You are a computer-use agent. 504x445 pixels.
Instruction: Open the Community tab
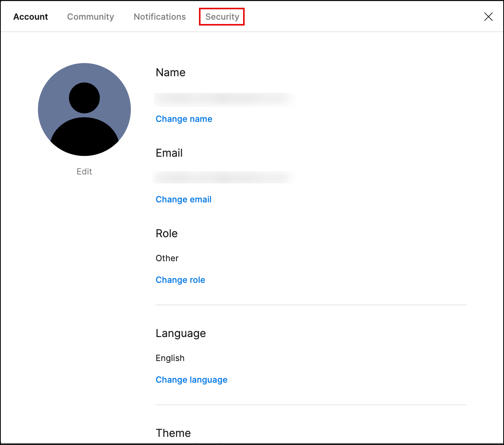[x=90, y=17]
